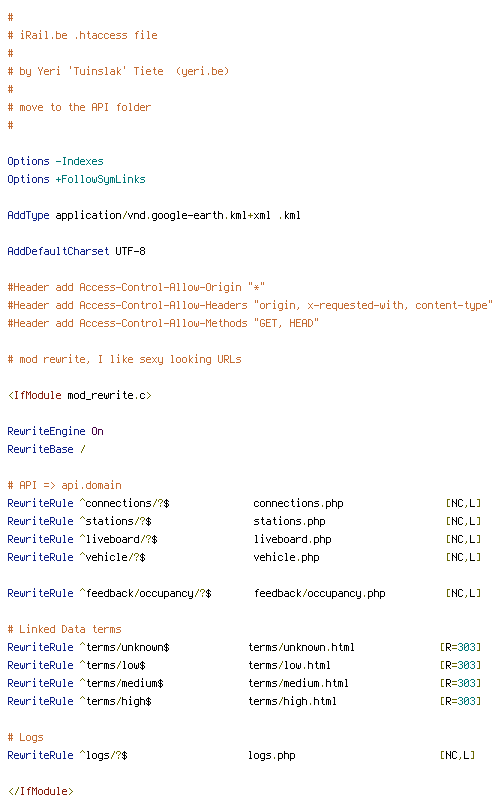The height and width of the screenshot is (808, 502).
Task: Click terms/unknown.html target text
Action: point(302,647)
